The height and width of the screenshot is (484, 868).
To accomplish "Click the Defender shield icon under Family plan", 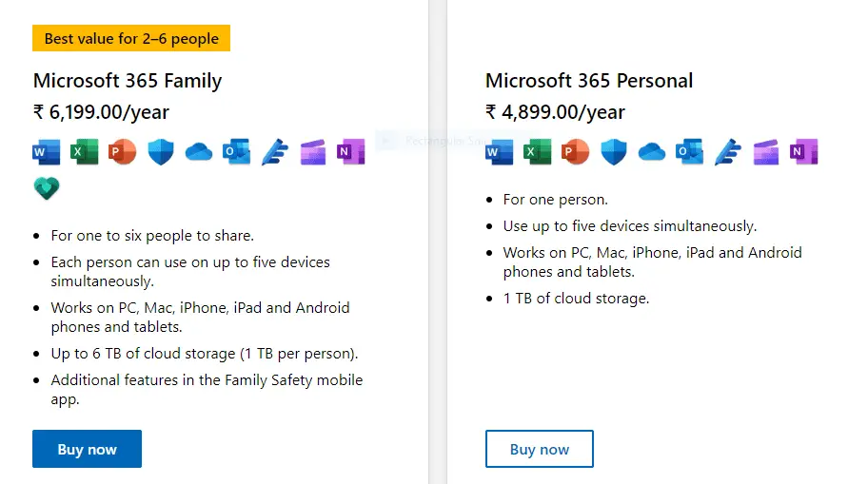I will click(161, 151).
